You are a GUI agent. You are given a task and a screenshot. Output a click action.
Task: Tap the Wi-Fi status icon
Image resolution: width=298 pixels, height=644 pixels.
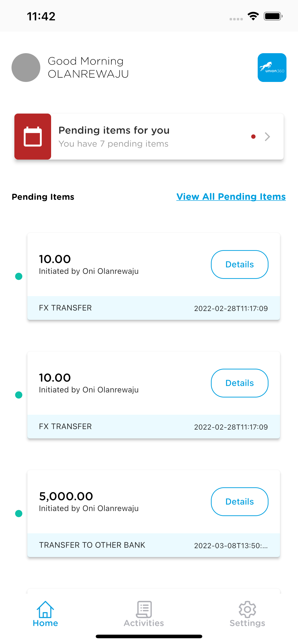click(253, 16)
